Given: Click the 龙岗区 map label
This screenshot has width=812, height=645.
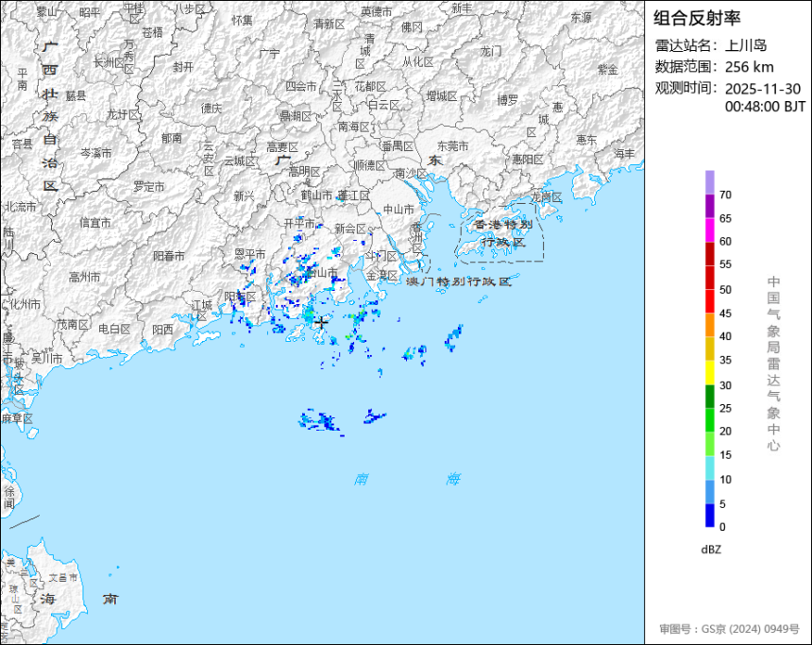Looking at the screenshot, I should (x=547, y=197).
